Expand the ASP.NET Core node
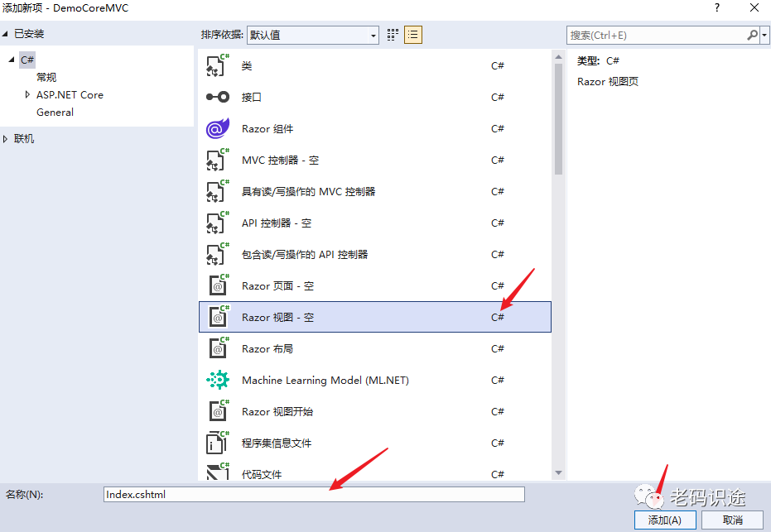This screenshot has width=771, height=532. [27, 94]
